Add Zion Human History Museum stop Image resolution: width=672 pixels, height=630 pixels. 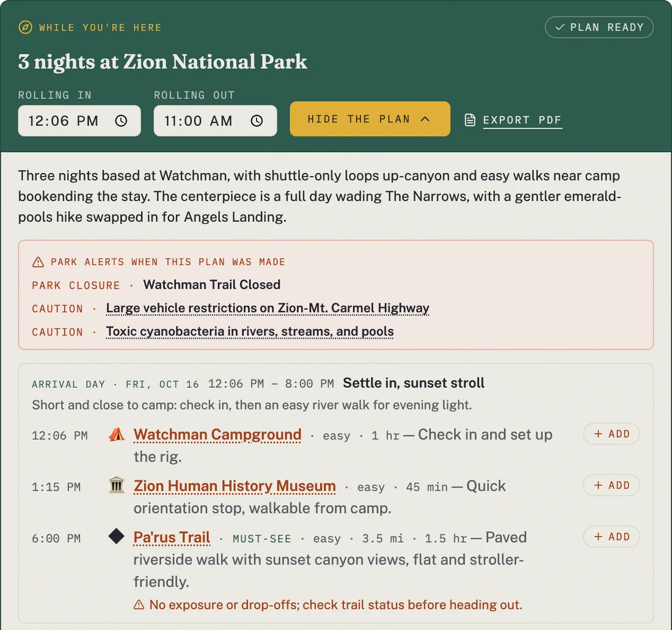coord(612,485)
